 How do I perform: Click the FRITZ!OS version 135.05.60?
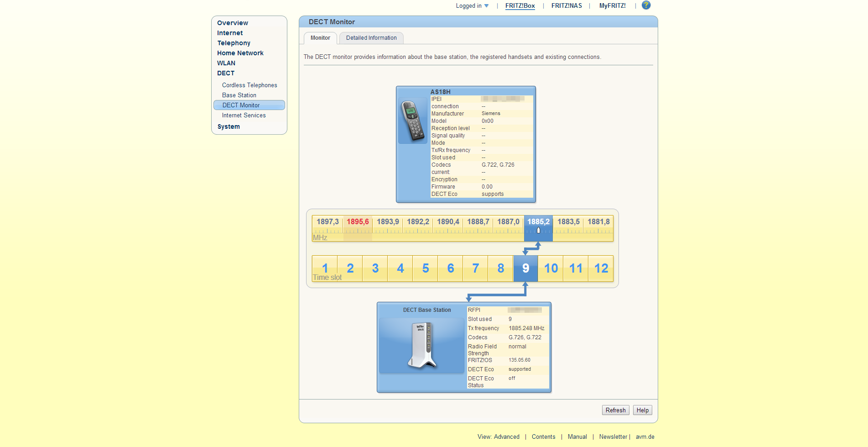(x=519, y=360)
